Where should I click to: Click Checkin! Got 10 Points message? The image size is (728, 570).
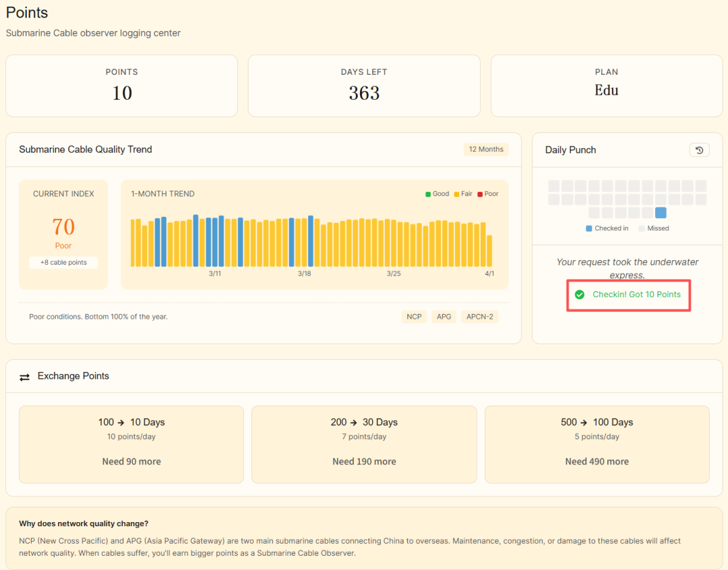click(636, 294)
